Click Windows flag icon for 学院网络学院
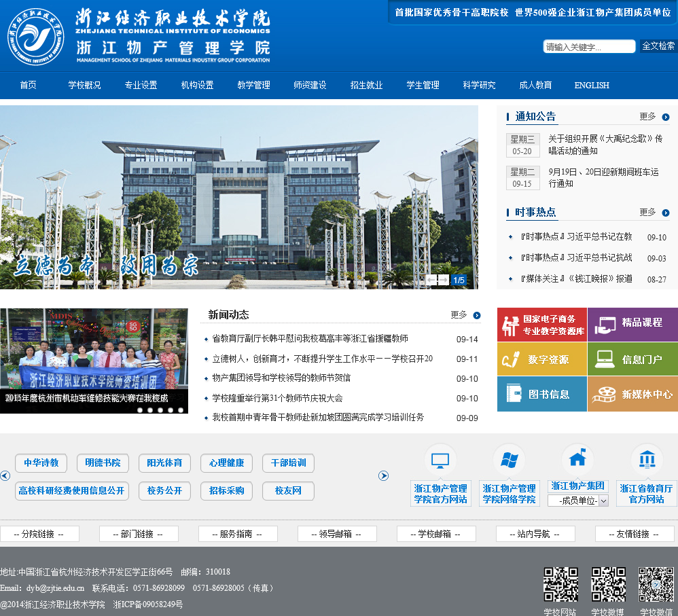678x616 pixels. point(509,460)
